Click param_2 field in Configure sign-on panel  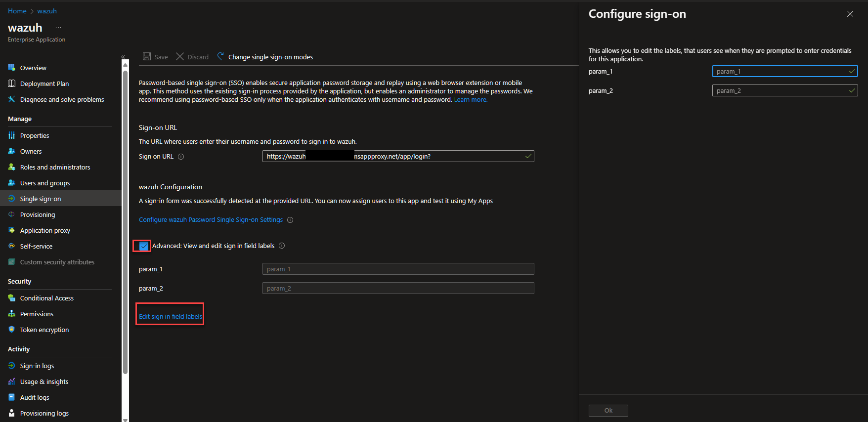[x=785, y=90]
